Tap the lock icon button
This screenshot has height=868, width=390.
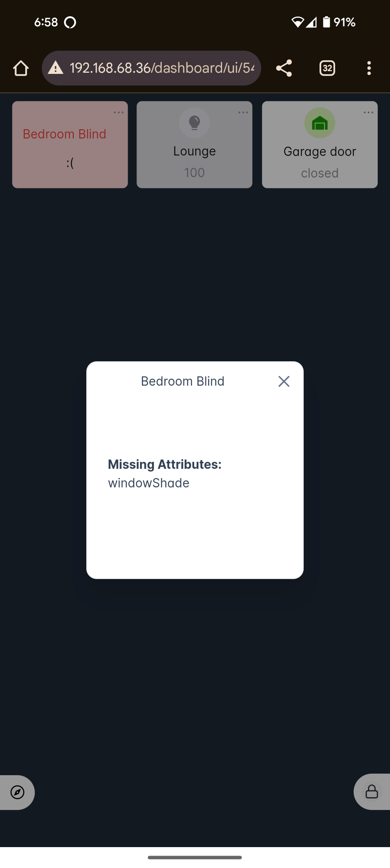[x=372, y=791]
